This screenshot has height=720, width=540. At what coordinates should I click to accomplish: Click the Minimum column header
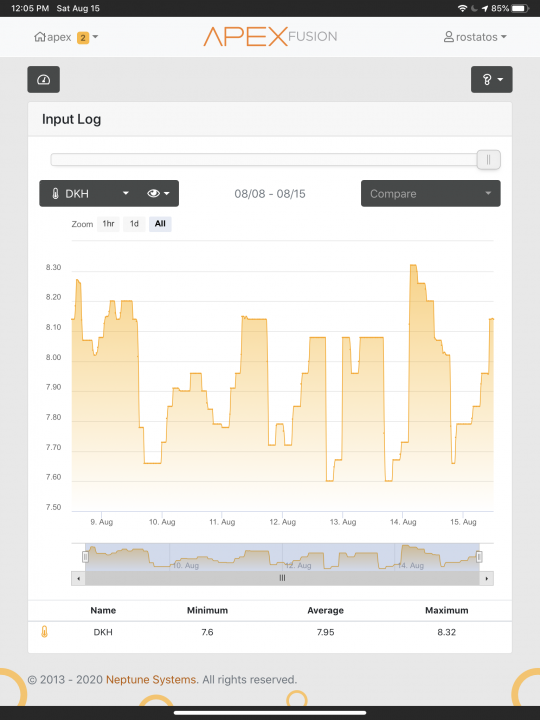click(x=207, y=610)
